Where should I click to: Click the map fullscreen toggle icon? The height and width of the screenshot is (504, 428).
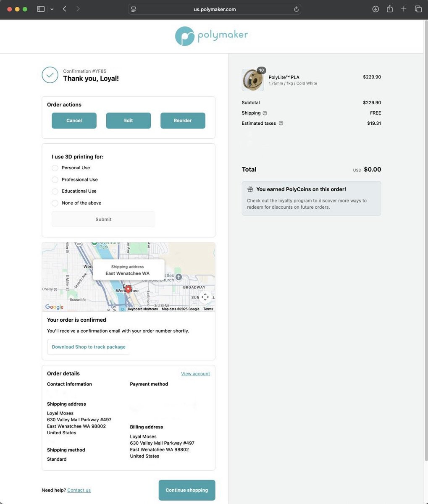pyautogui.click(x=205, y=297)
